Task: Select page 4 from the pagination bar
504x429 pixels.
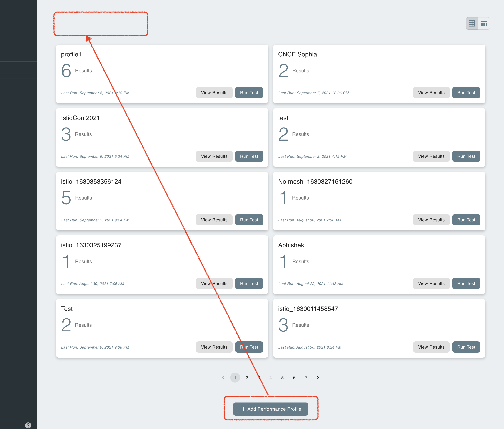Action: click(271, 378)
